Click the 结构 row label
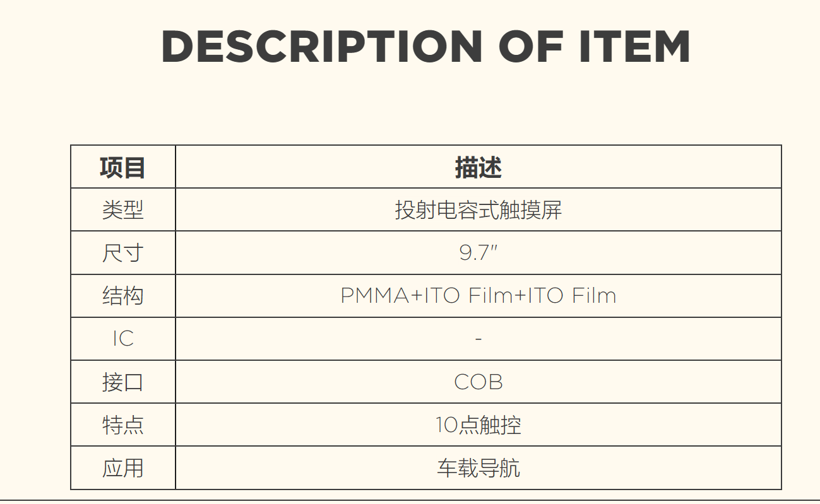This screenshot has width=820, height=504. pos(123,296)
